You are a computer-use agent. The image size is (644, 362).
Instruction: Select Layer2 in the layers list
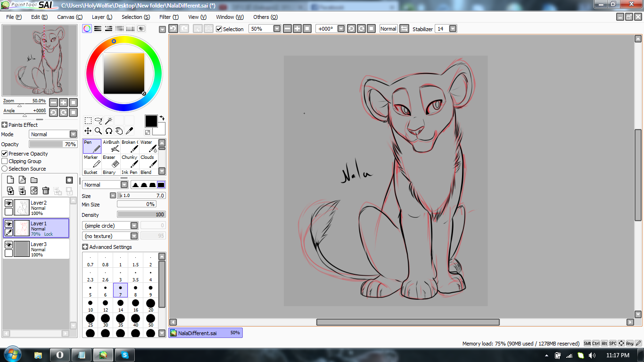36,207
